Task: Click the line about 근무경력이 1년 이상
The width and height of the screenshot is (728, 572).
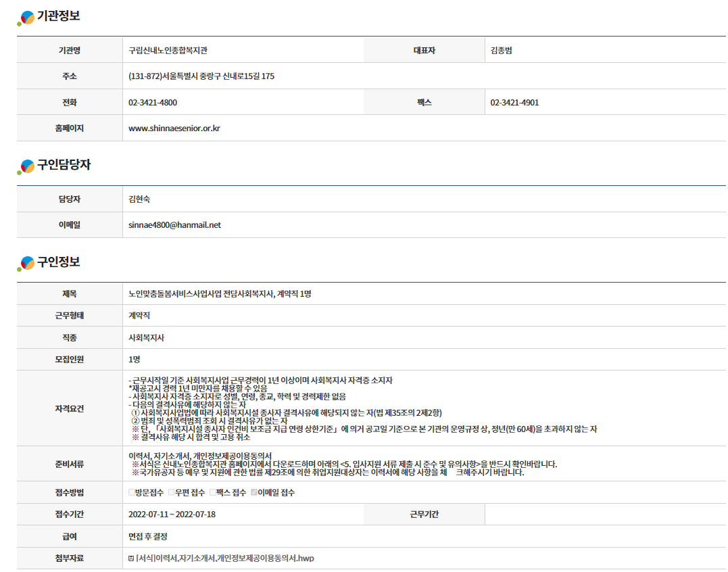Action: (260, 381)
